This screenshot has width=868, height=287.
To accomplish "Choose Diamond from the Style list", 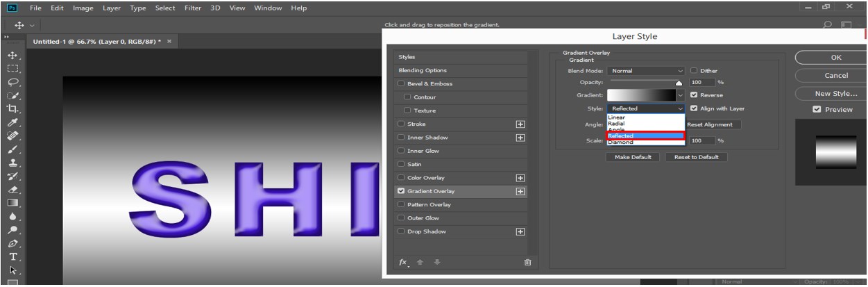I will pos(645,142).
